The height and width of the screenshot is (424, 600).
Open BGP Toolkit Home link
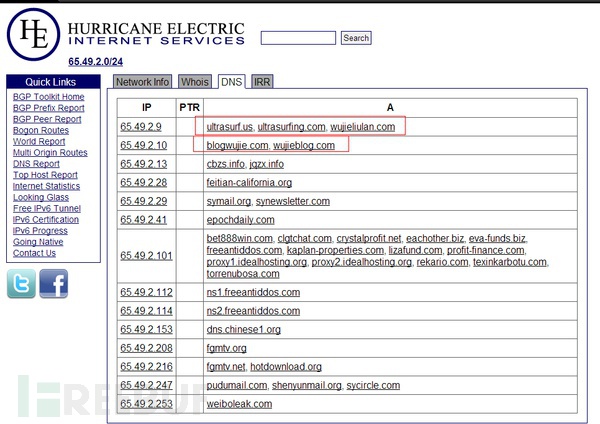pyautogui.click(x=49, y=97)
